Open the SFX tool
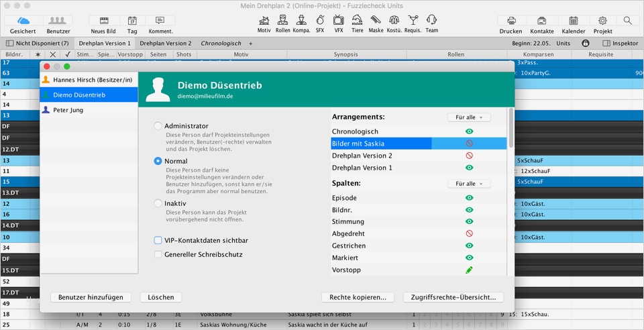Viewport: 644px width, 330px height. pos(320,21)
